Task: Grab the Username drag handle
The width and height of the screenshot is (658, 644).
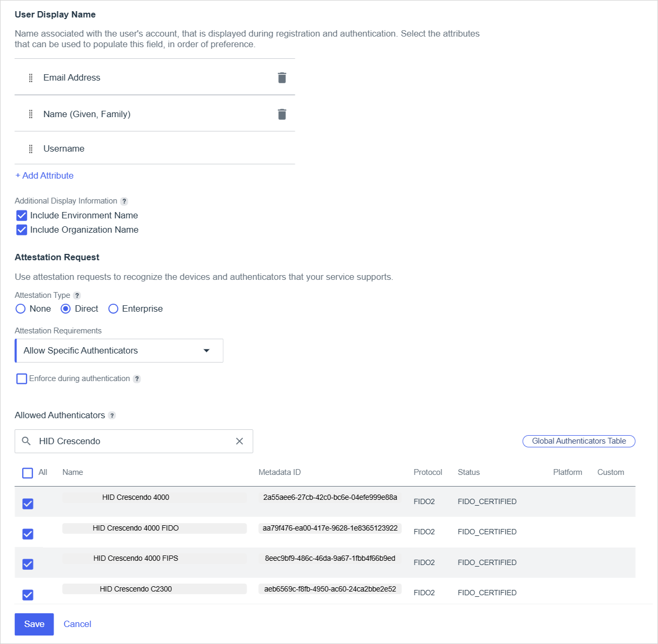Action: pos(31,149)
